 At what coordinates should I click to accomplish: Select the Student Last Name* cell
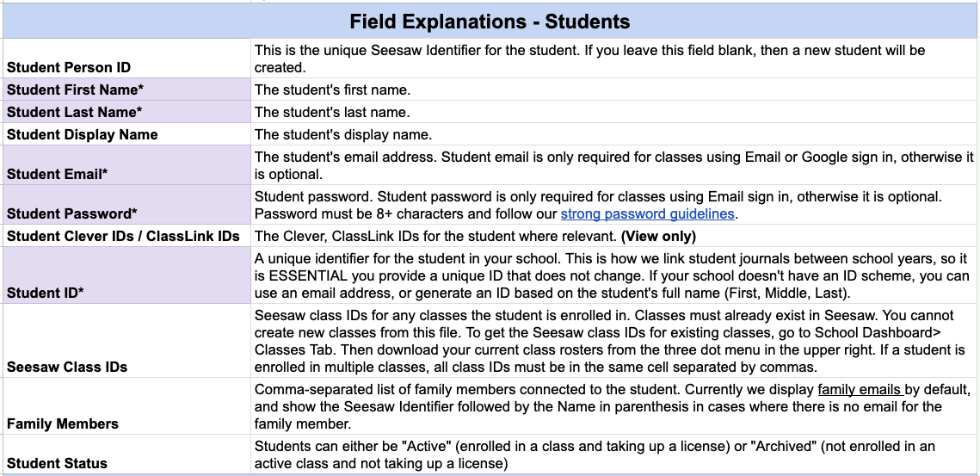click(x=126, y=112)
